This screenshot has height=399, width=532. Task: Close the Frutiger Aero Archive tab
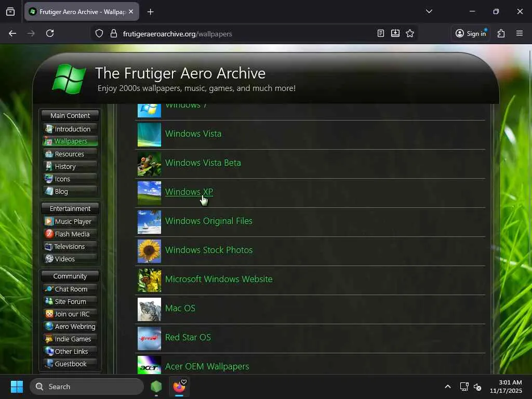(131, 11)
